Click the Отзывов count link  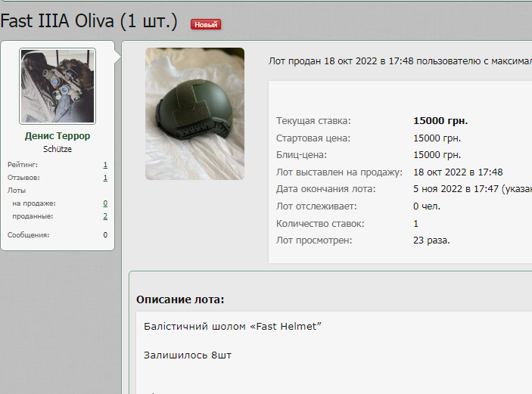point(105,178)
